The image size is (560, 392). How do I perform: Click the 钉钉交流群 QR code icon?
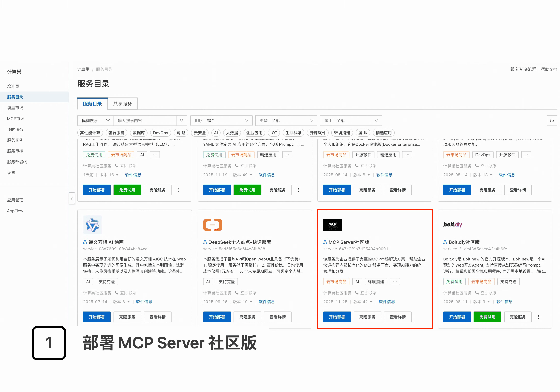512,69
